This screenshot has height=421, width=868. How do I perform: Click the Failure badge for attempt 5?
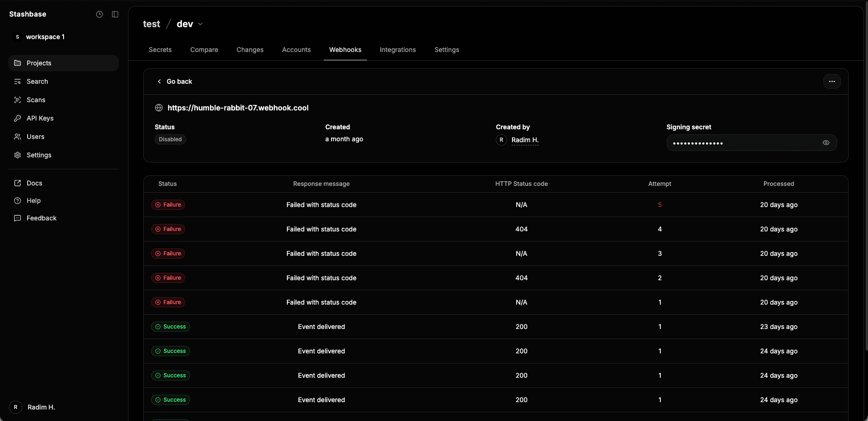coord(168,205)
